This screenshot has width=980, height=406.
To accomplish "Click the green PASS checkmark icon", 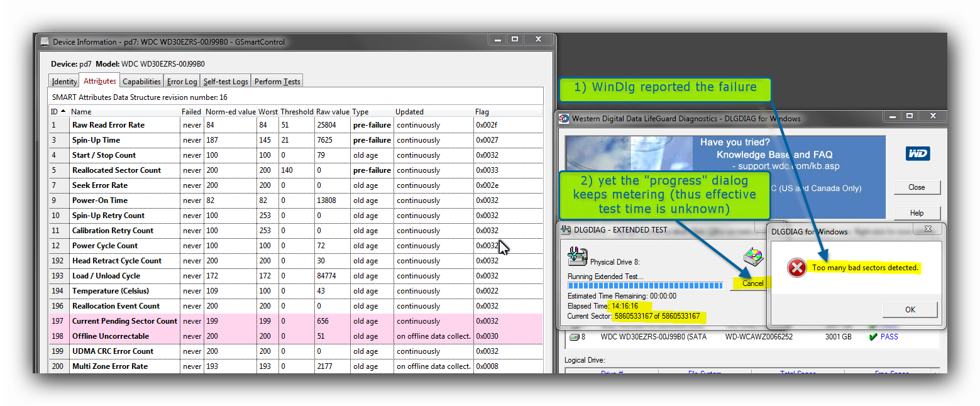I will (873, 337).
